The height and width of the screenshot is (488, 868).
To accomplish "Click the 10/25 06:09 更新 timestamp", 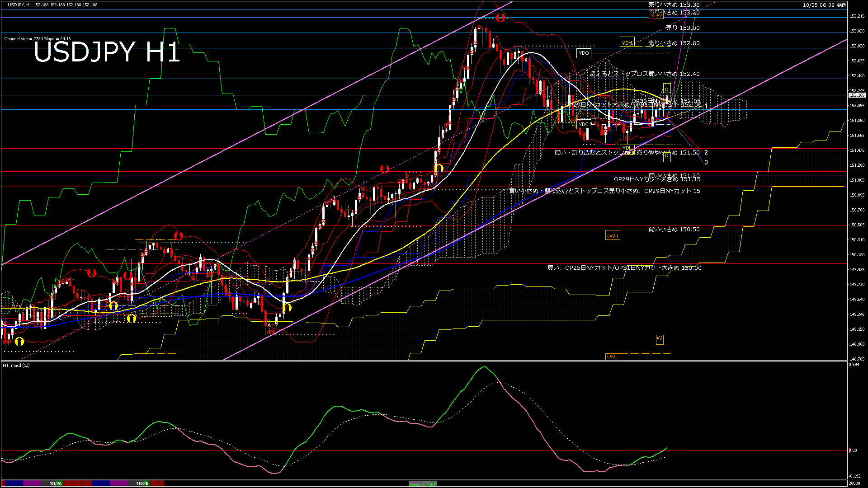I will point(824,5).
